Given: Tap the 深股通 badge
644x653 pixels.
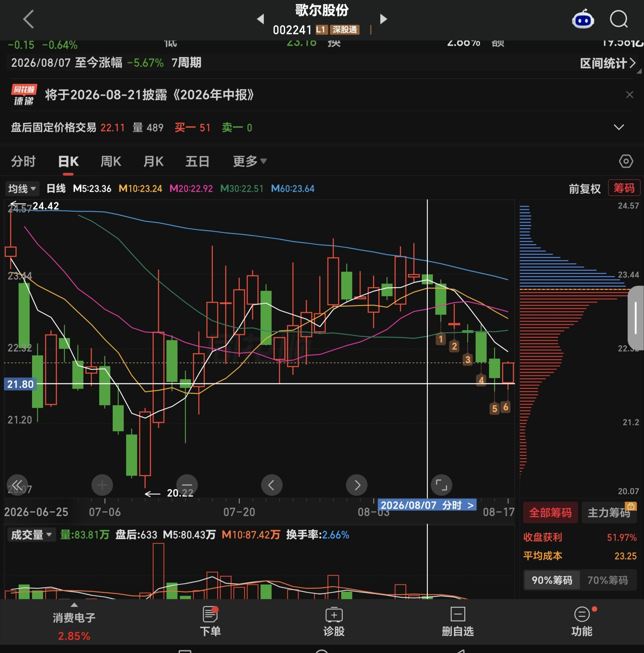Looking at the screenshot, I should [x=344, y=30].
